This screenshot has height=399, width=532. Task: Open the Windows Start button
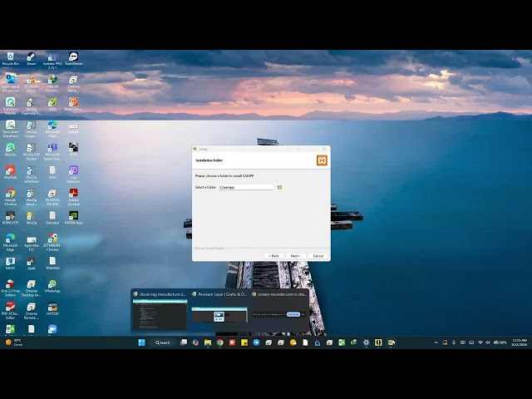point(142,342)
